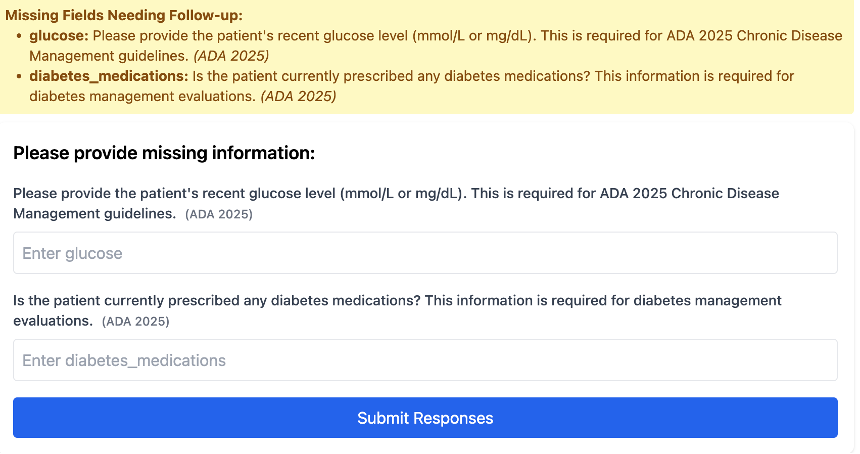
Task: Click the diabetes_medications bullet description text in notice
Action: [500, 76]
